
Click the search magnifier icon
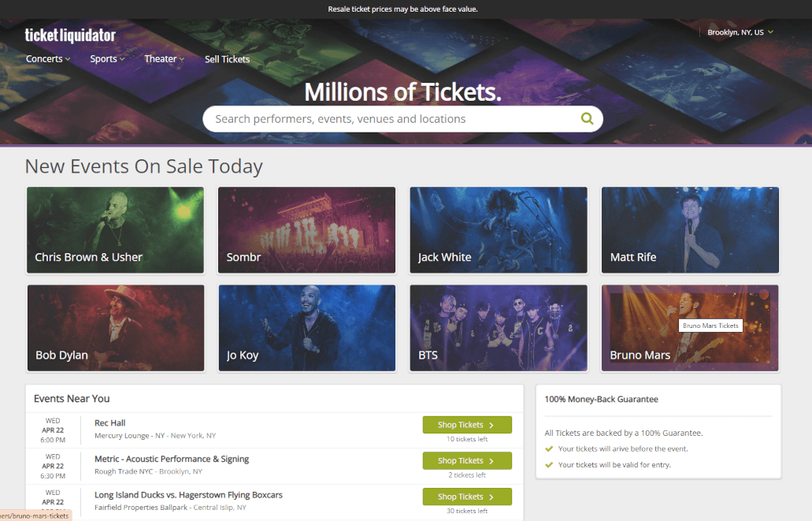pos(587,119)
